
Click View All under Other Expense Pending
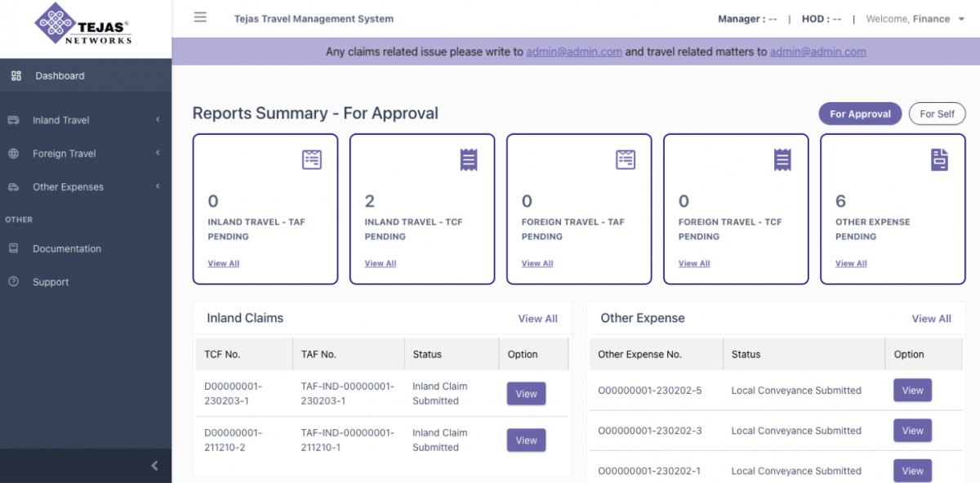pyautogui.click(x=851, y=263)
